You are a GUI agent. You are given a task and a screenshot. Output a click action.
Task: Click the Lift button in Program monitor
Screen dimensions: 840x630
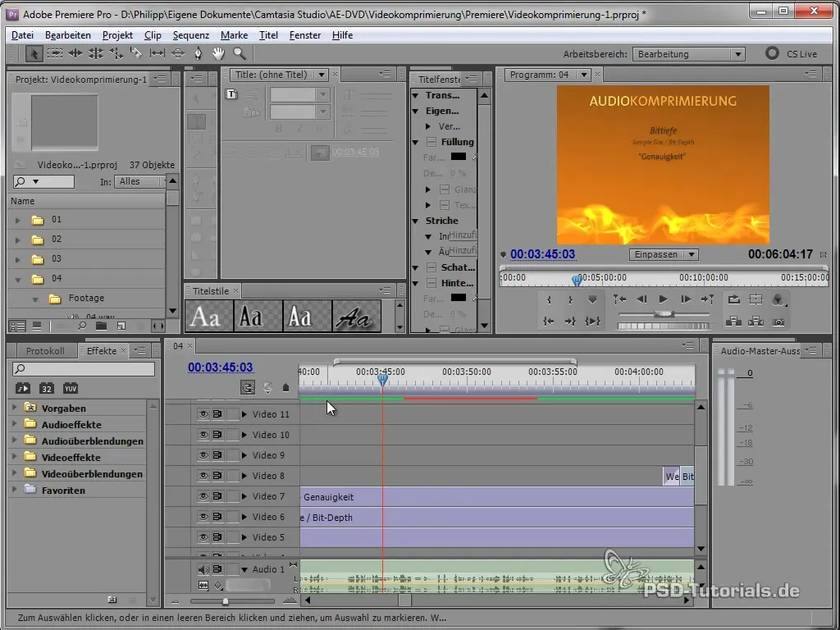coord(733,322)
